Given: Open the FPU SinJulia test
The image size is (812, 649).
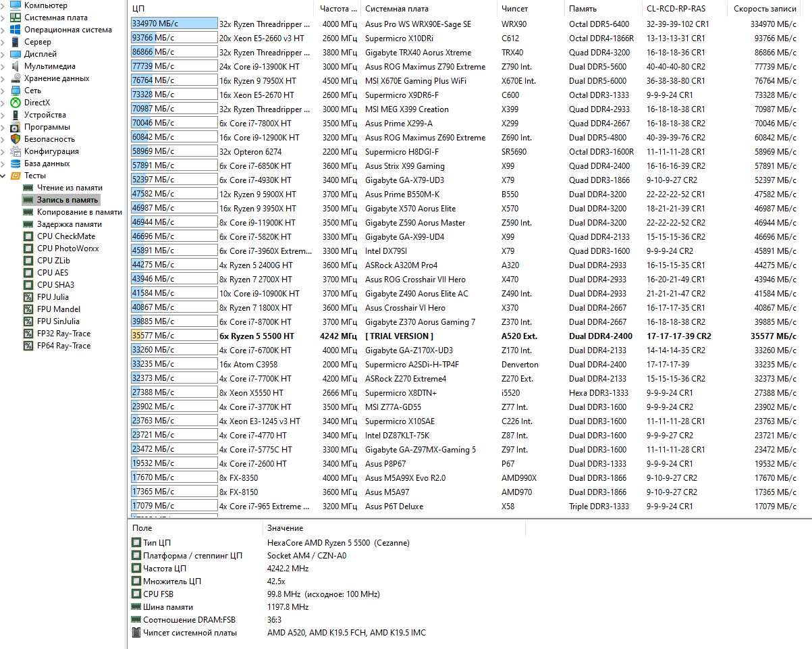Looking at the screenshot, I should [58, 321].
